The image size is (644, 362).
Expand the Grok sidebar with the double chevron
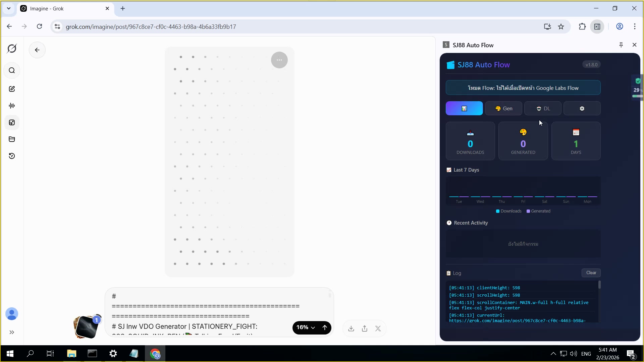(12, 332)
